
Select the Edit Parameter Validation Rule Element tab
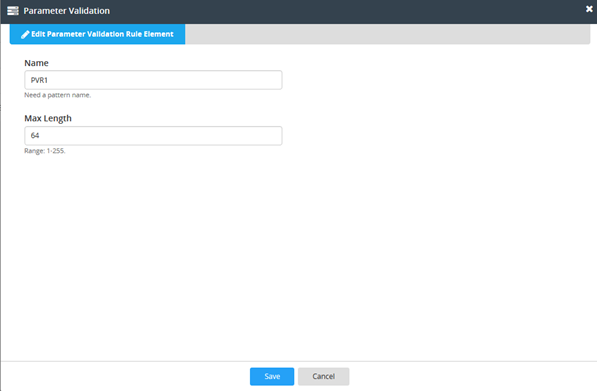[97, 34]
